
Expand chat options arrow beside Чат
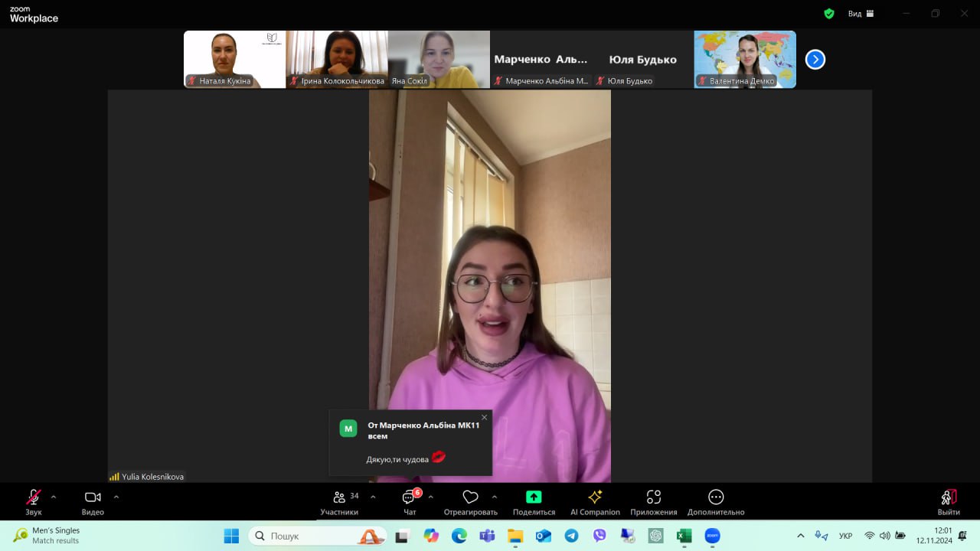[430, 497]
